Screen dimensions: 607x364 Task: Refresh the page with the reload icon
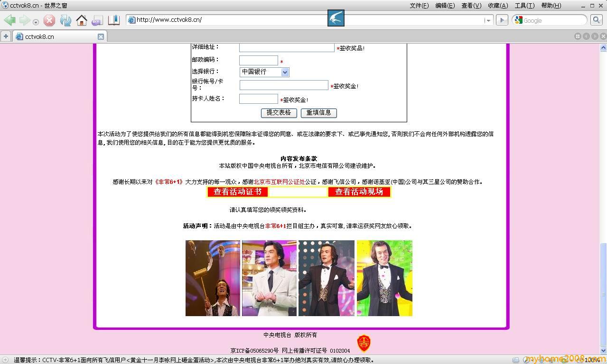pyautogui.click(x=65, y=20)
